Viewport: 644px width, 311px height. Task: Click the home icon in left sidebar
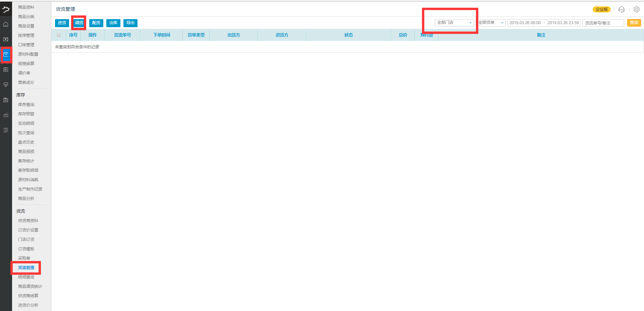click(6, 24)
